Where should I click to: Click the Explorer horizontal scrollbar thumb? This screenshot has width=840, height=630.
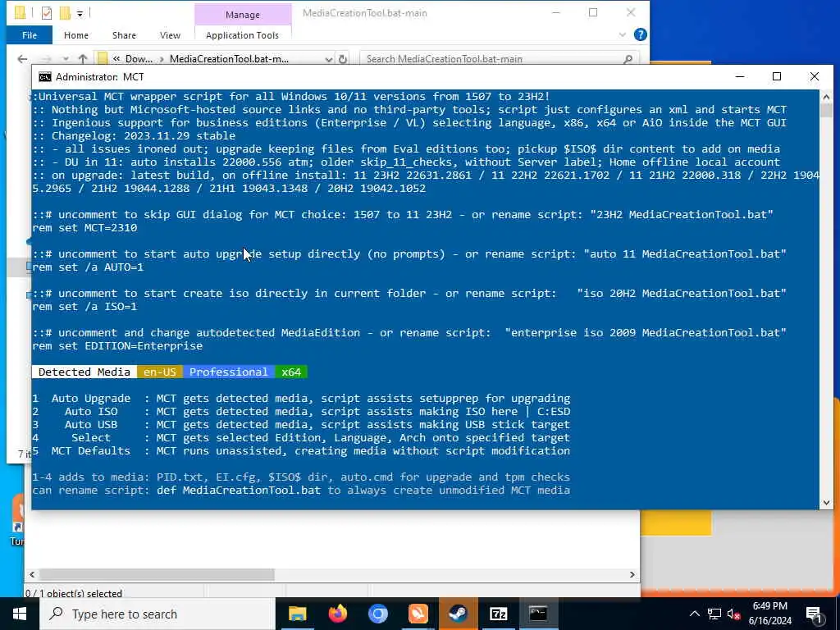coord(157,574)
